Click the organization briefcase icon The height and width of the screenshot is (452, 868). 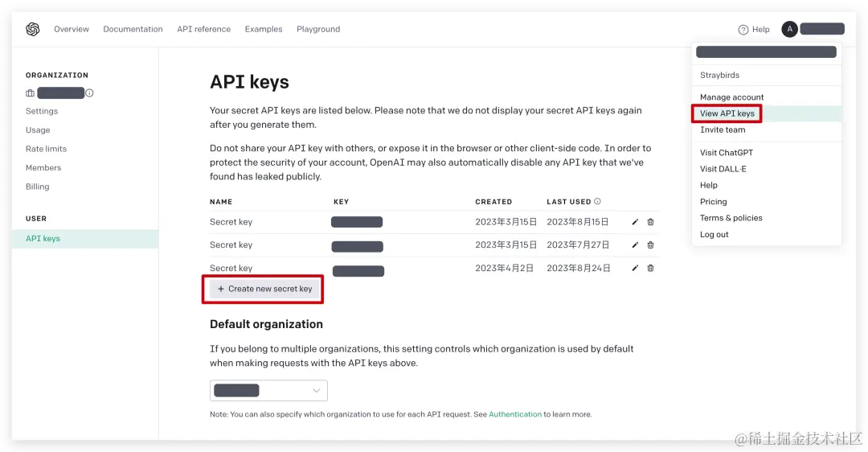(x=30, y=93)
